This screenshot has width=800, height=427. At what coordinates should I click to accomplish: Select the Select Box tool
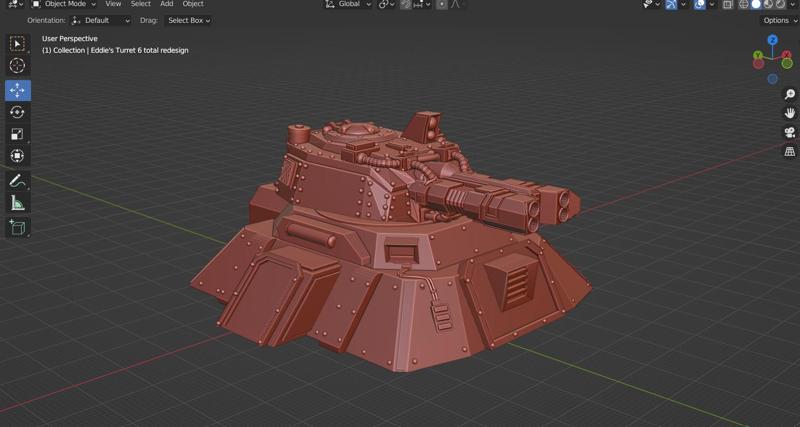17,44
